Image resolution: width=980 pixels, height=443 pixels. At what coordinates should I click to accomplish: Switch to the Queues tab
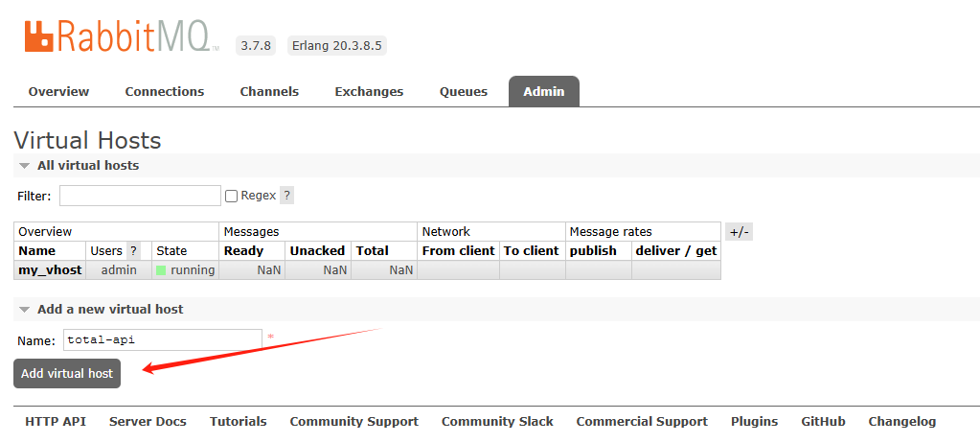pos(463,91)
